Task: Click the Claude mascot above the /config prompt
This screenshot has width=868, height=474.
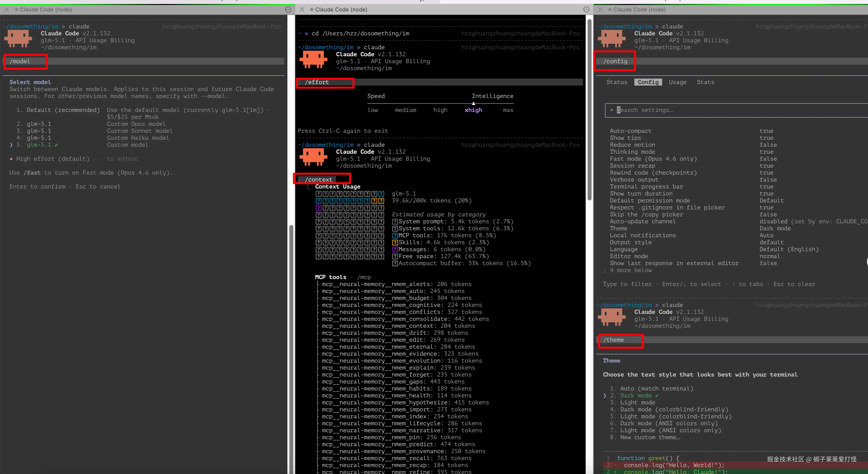Action: point(611,39)
